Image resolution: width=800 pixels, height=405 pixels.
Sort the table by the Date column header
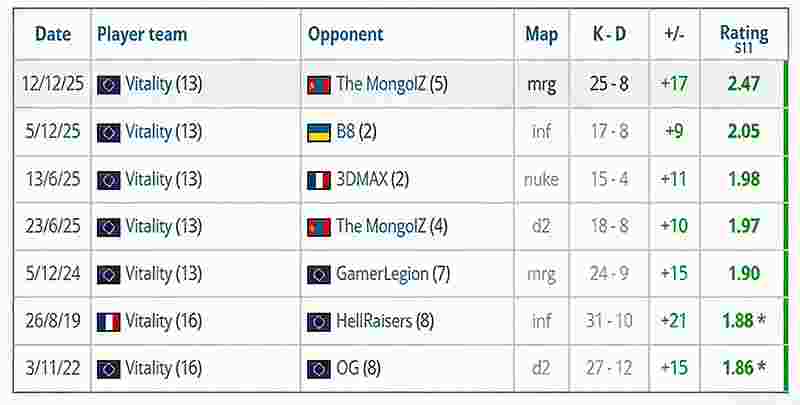[53, 34]
